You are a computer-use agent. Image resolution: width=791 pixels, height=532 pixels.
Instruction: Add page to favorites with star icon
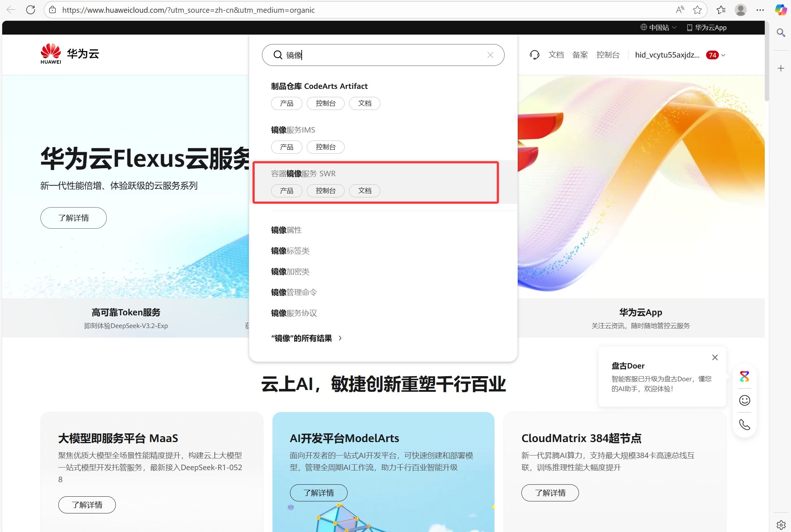click(x=697, y=10)
